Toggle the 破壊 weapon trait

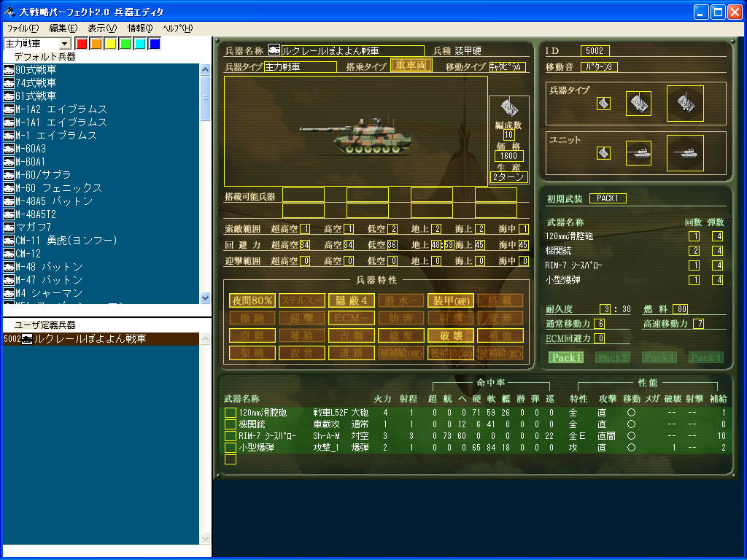[450, 335]
